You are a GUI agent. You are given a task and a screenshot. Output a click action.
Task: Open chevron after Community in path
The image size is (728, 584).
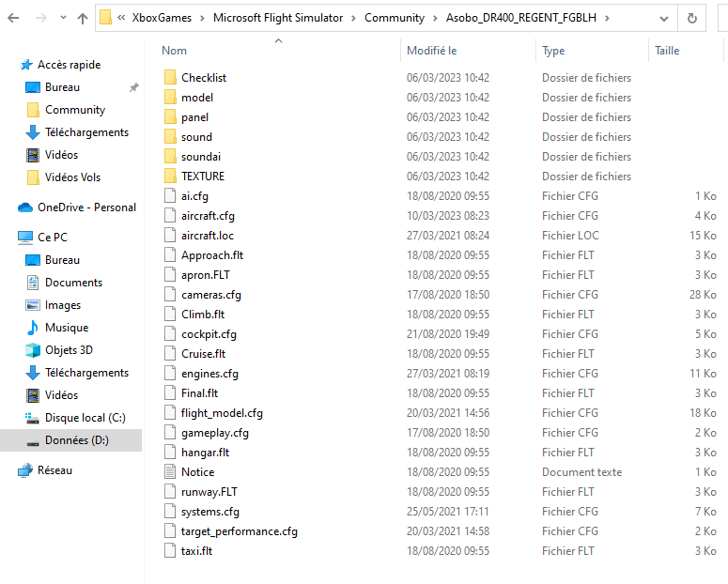tap(436, 18)
